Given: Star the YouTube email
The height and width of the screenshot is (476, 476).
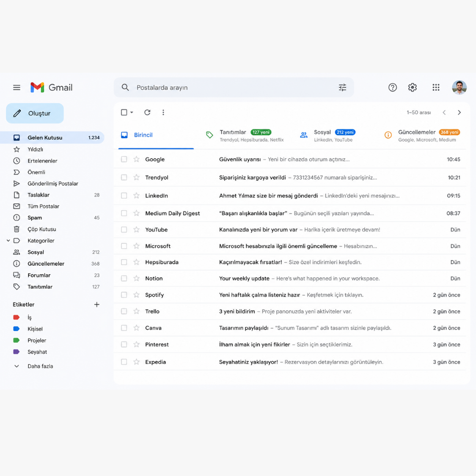Looking at the screenshot, I should [136, 230].
